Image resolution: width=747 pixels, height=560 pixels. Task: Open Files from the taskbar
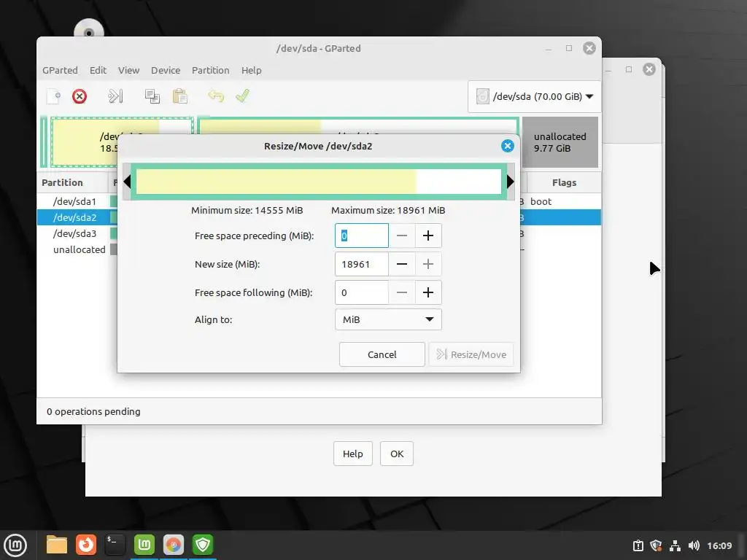(x=57, y=545)
